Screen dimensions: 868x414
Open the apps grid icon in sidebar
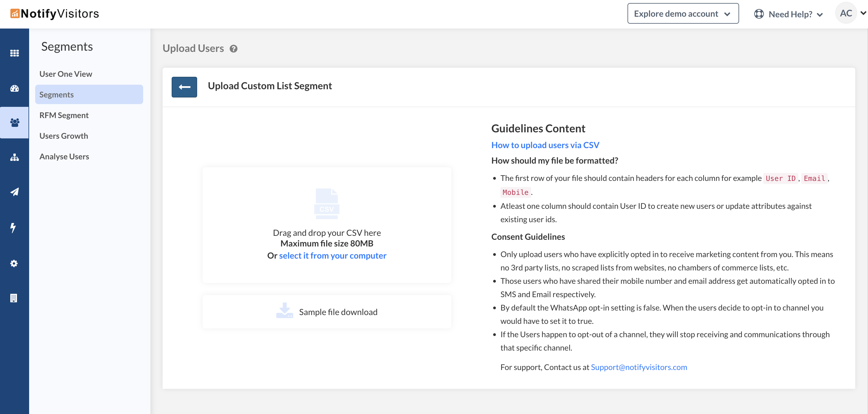pyautogui.click(x=14, y=53)
